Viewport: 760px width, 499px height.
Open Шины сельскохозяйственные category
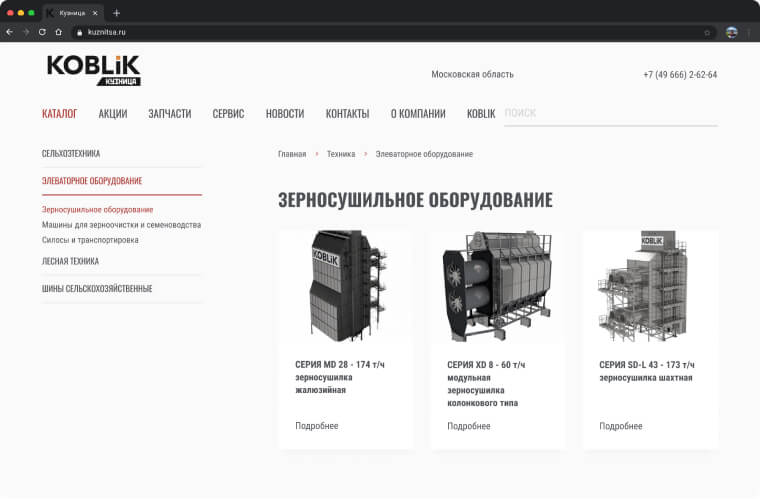tap(97, 289)
